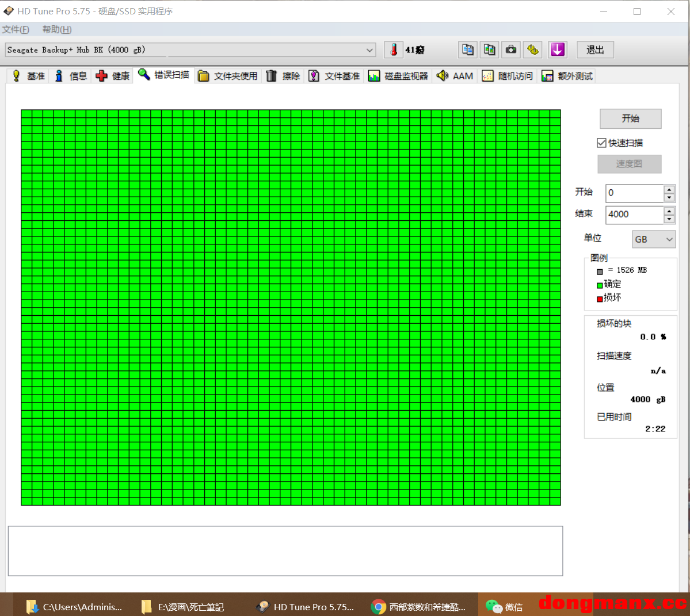The width and height of the screenshot is (690, 616).
Task: Open the GB unit dropdown
Action: point(654,239)
